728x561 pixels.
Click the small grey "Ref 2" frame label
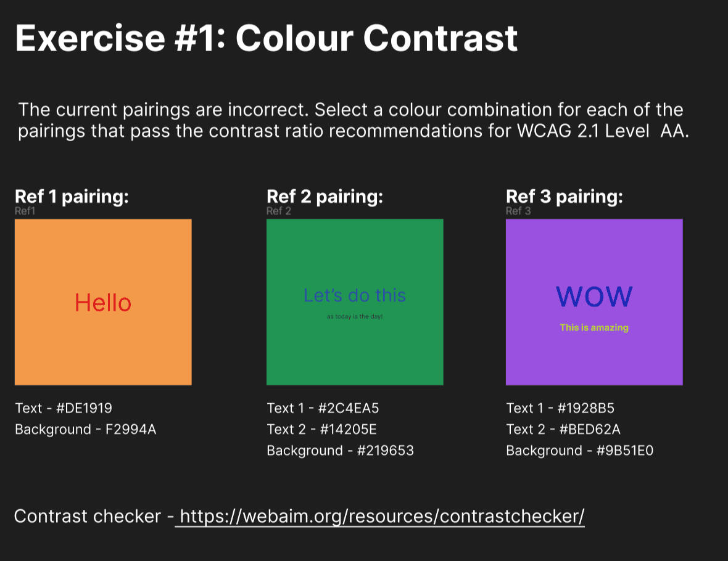coord(278,211)
